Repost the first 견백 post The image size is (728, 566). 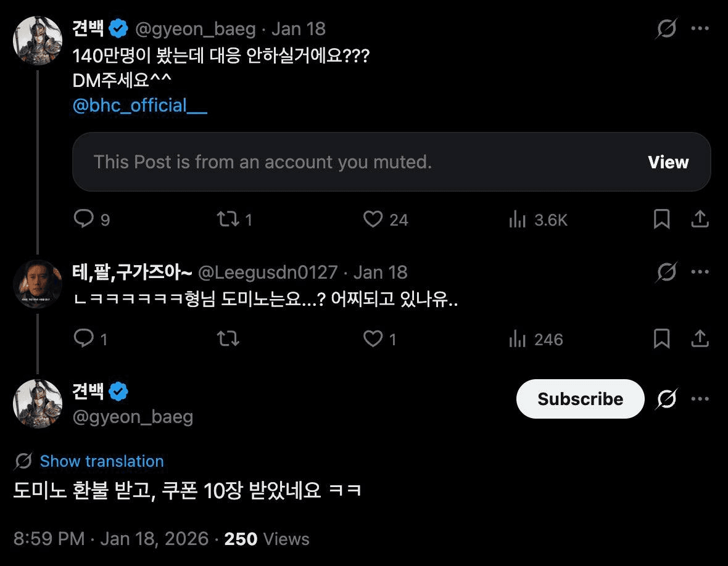(228, 219)
